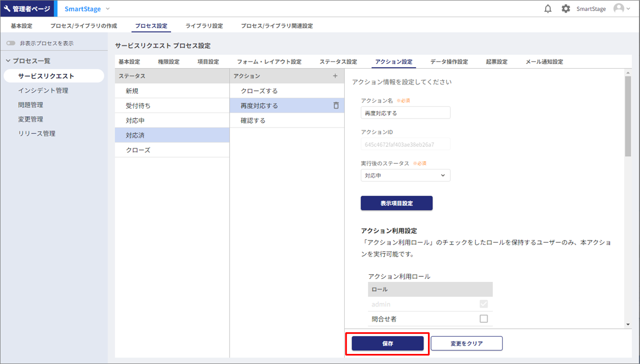Viewport: 640px width, 364px height.
Task: Open settings via the gear icon
Action: tap(566, 9)
